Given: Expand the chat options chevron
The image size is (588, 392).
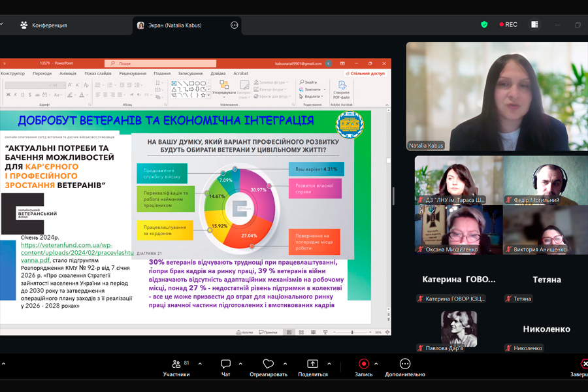Looking at the screenshot, I should [x=240, y=363].
